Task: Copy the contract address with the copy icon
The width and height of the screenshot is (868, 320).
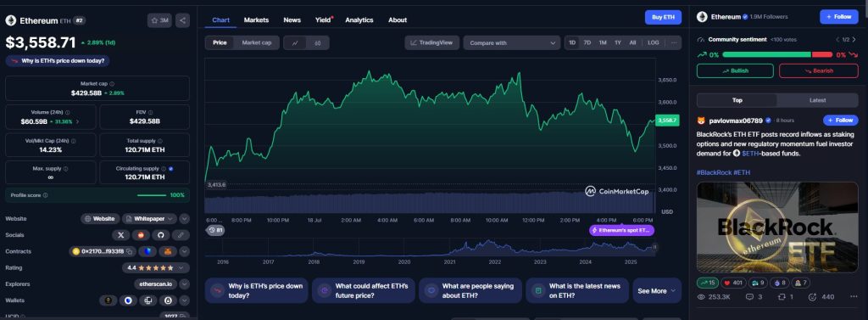Action: click(129, 251)
